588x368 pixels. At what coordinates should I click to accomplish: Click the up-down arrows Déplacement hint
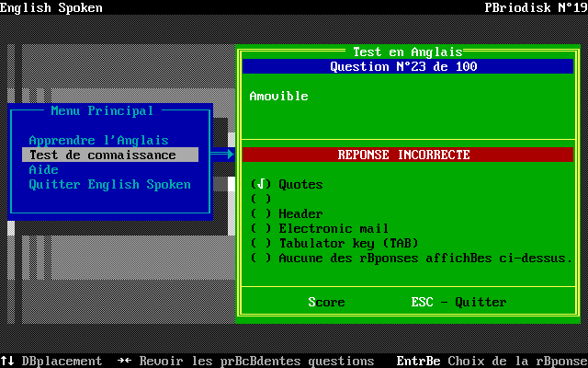click(51, 361)
